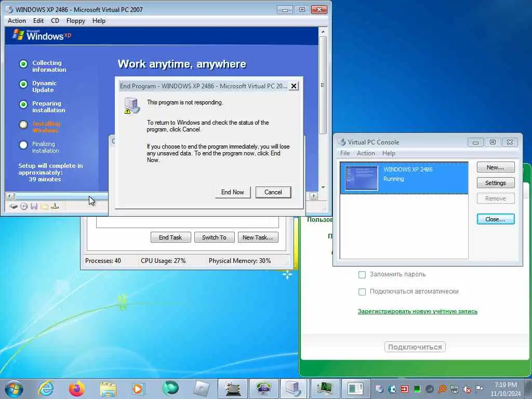
Task: Click the volume muted tray icon
Action: coord(467,389)
